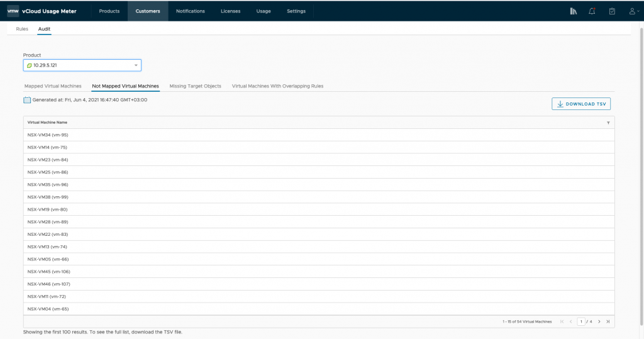Select row NSX-VM46 (vm-107)
Image resolution: width=644 pixels, height=339 pixels.
pos(319,284)
